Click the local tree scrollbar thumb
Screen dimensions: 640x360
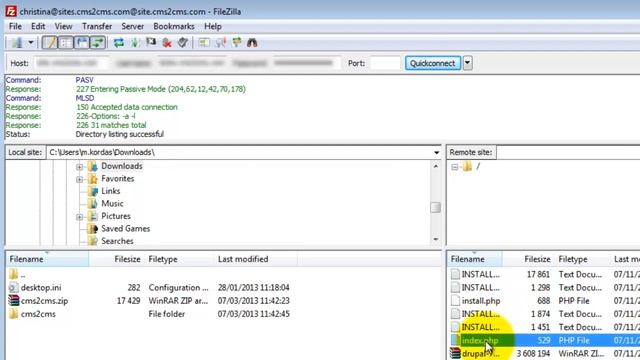tap(436, 207)
